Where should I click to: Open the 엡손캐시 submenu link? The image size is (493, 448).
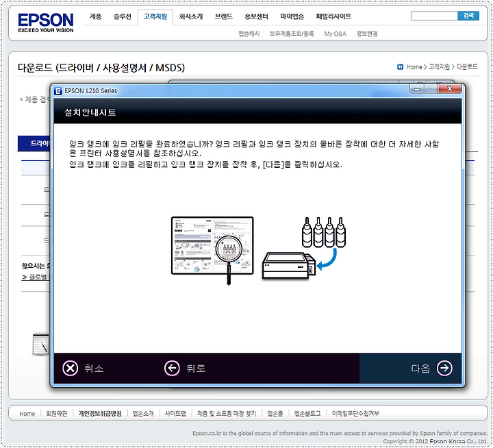click(249, 34)
